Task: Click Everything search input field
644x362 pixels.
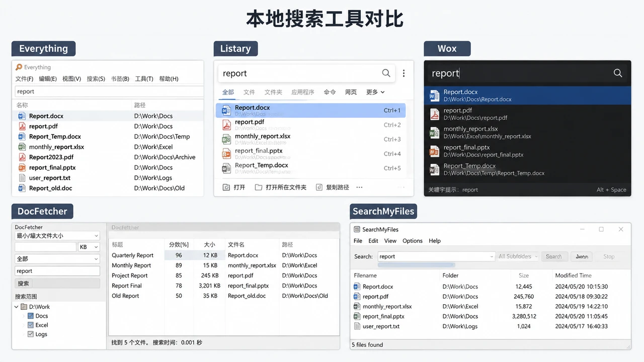Action: point(109,92)
